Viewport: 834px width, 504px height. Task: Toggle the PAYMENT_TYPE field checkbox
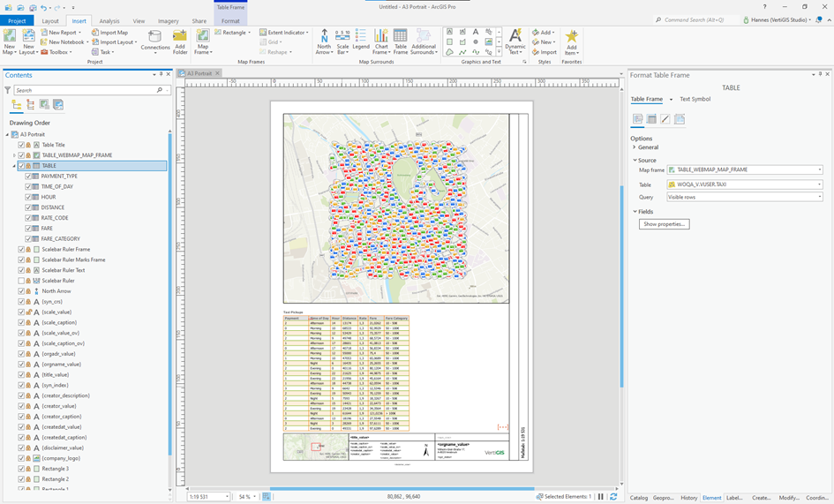(28, 177)
